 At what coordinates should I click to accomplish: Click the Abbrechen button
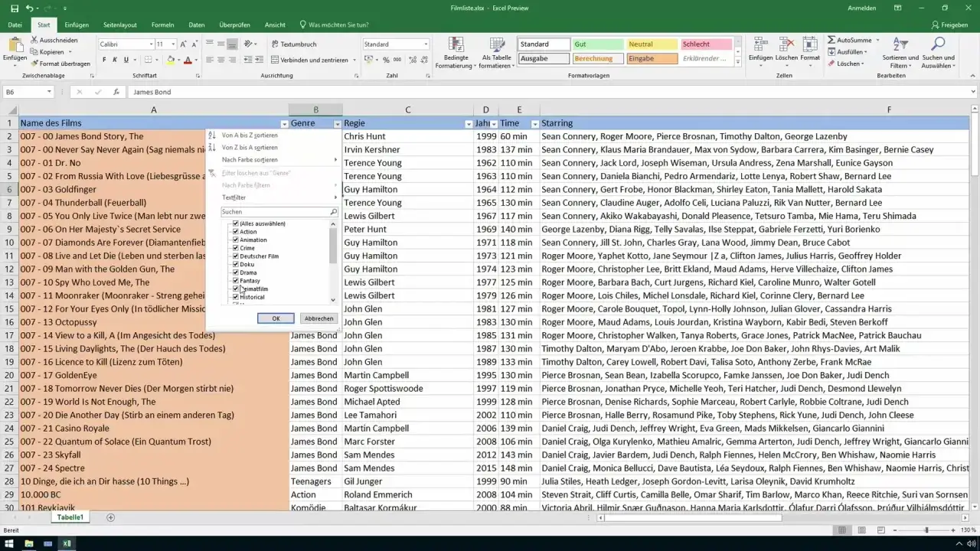(x=318, y=318)
